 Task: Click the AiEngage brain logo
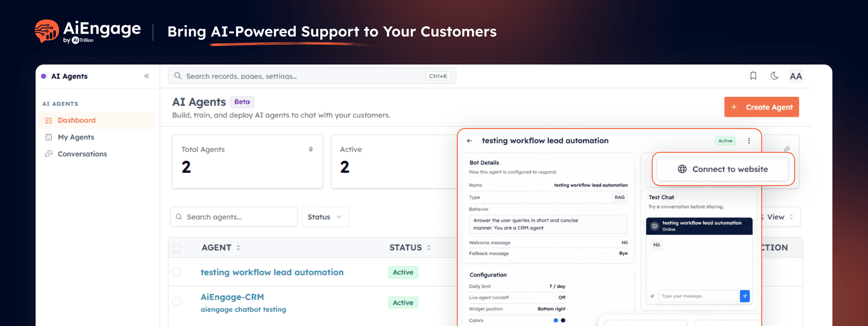[x=47, y=31]
